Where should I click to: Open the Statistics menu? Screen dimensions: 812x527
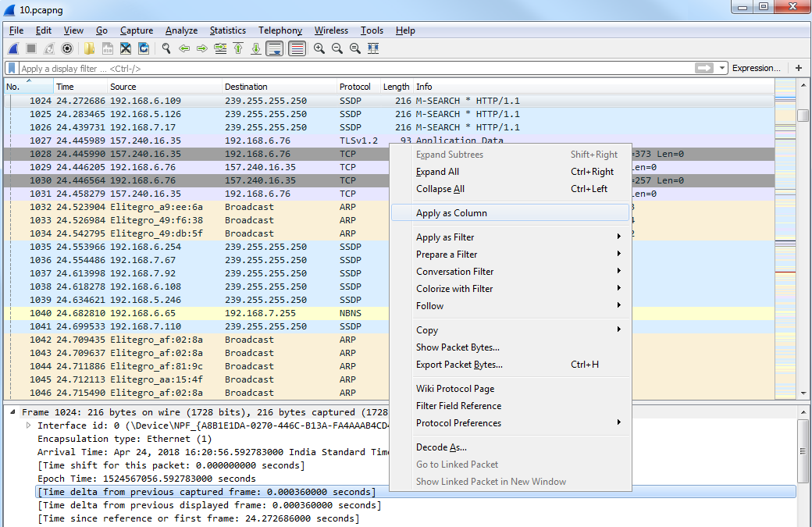[x=227, y=30]
